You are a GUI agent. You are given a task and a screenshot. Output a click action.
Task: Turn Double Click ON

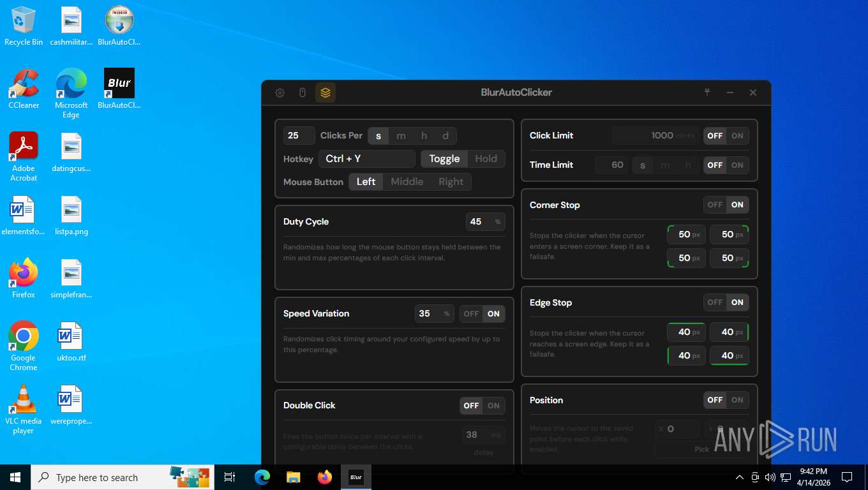click(493, 405)
